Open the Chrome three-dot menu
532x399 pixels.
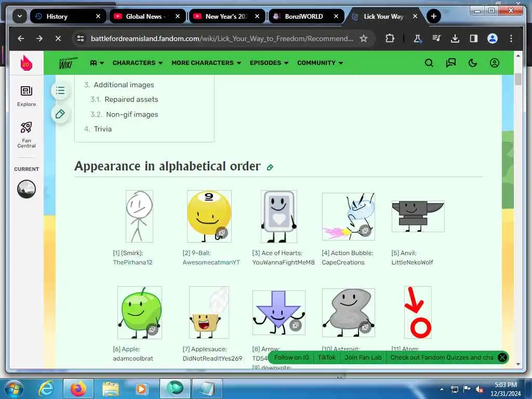point(511,38)
